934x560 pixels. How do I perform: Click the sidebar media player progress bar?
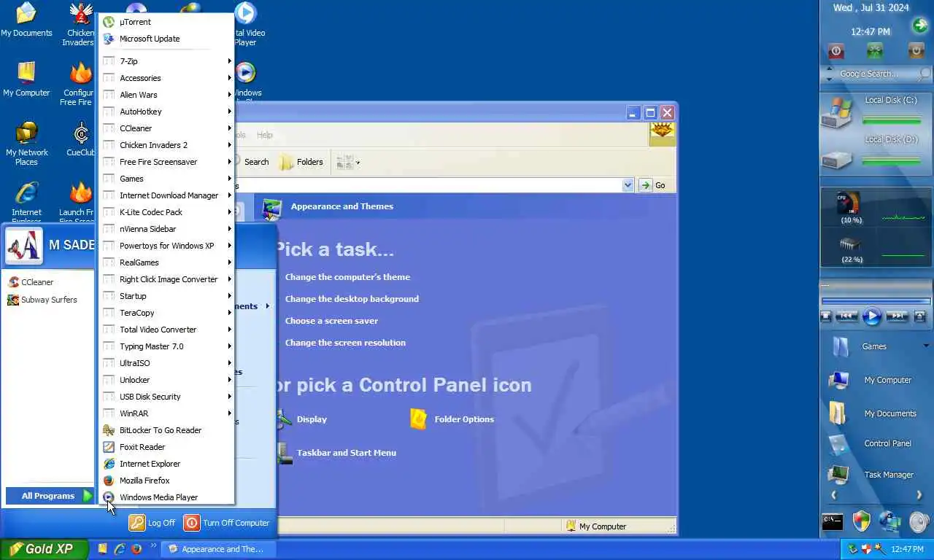[x=876, y=300]
